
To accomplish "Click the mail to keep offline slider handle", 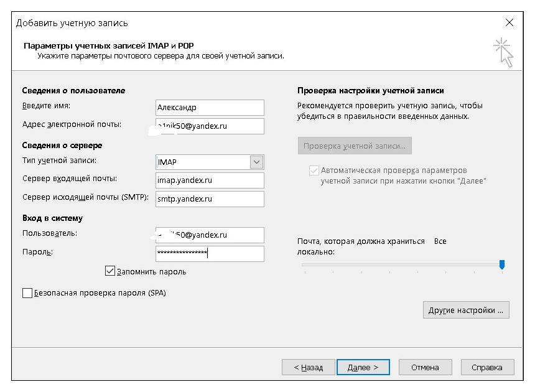I will point(502,264).
